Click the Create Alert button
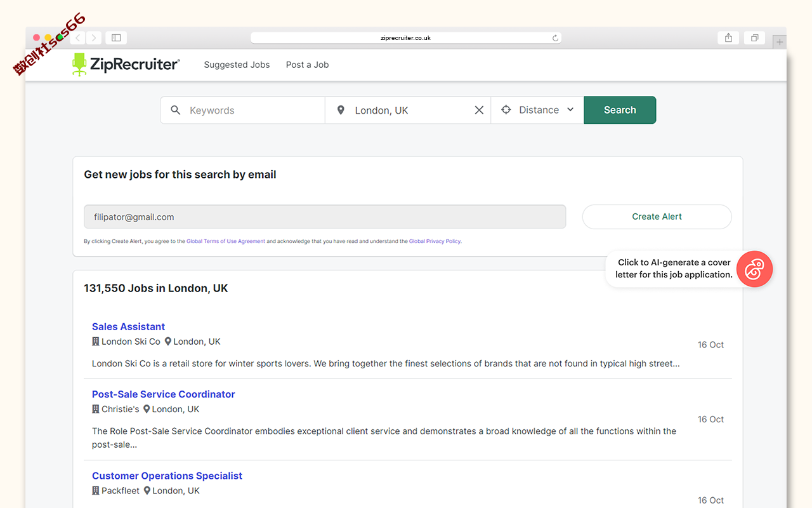This screenshot has width=812, height=508. tap(657, 217)
